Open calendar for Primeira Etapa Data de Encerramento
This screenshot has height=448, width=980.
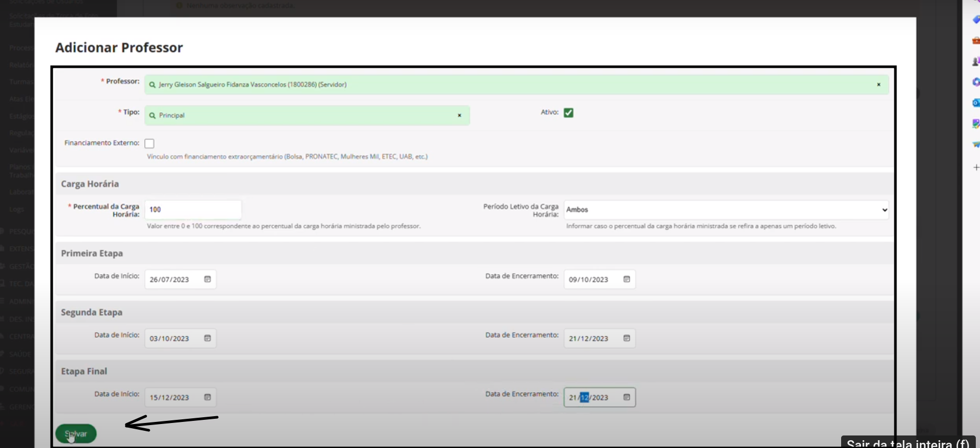click(x=627, y=280)
